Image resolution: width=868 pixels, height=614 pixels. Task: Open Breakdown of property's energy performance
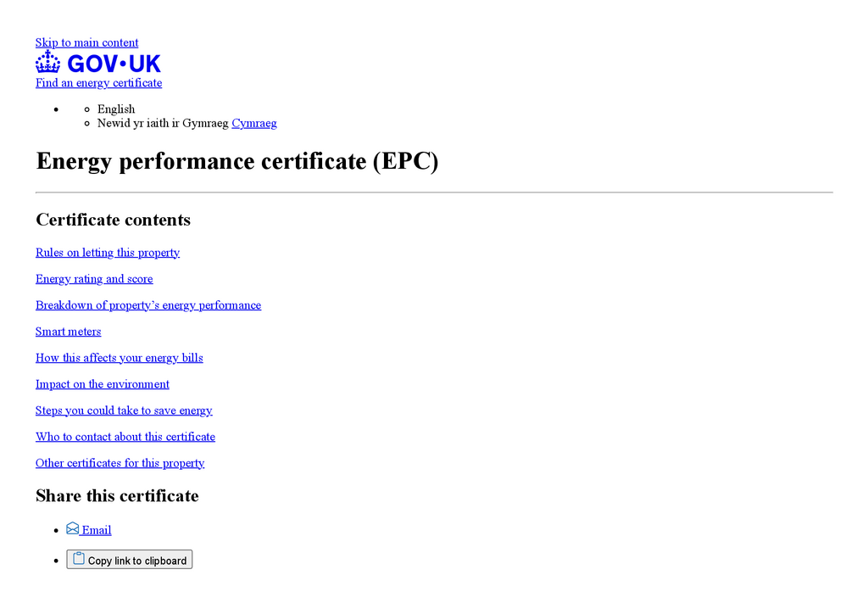coord(148,305)
